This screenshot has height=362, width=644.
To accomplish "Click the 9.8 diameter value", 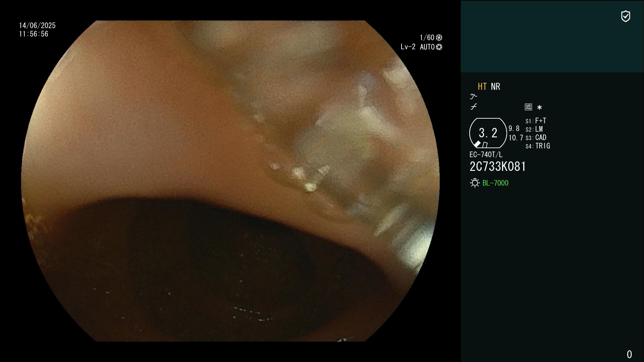I will (x=514, y=129).
